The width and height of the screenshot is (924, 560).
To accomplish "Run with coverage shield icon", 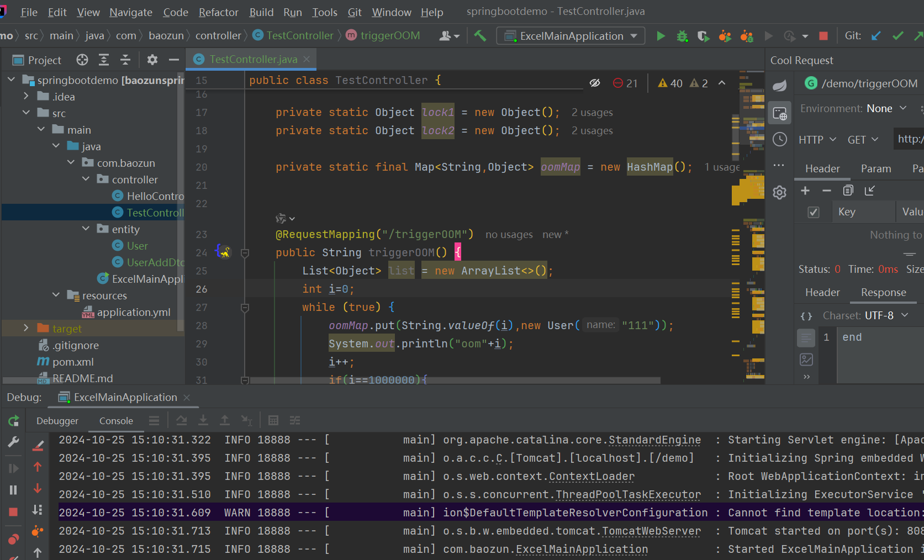I will pyautogui.click(x=703, y=36).
